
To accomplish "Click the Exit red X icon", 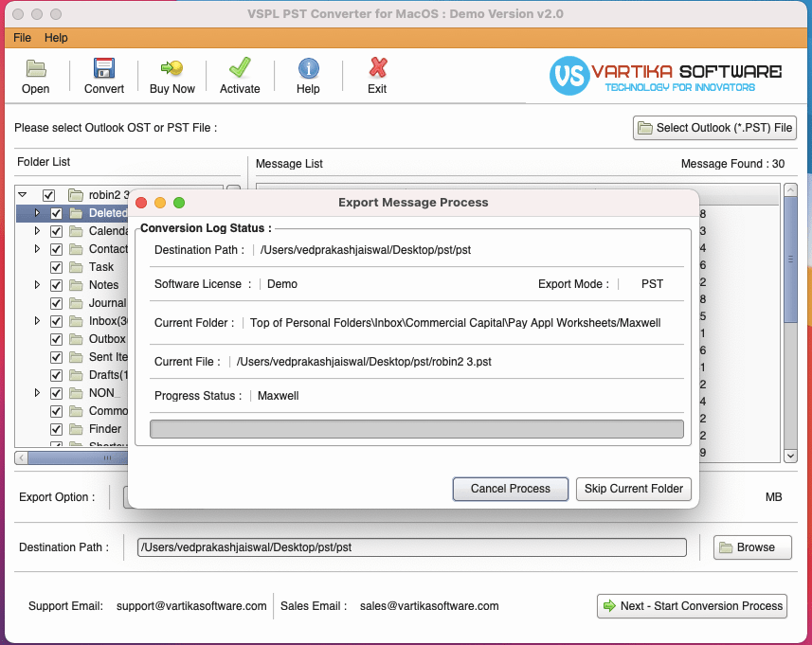I will (377, 68).
